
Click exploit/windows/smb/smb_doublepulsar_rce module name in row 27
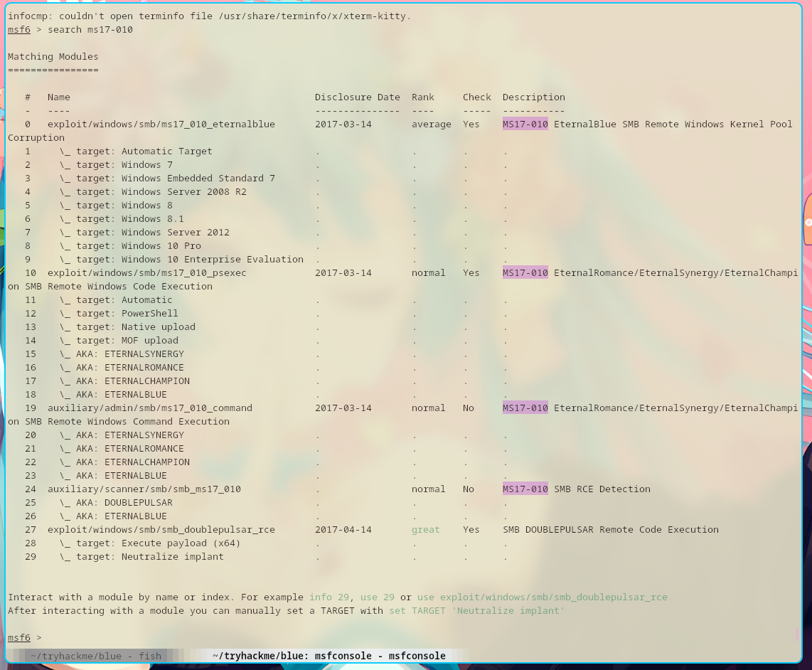[161, 530]
